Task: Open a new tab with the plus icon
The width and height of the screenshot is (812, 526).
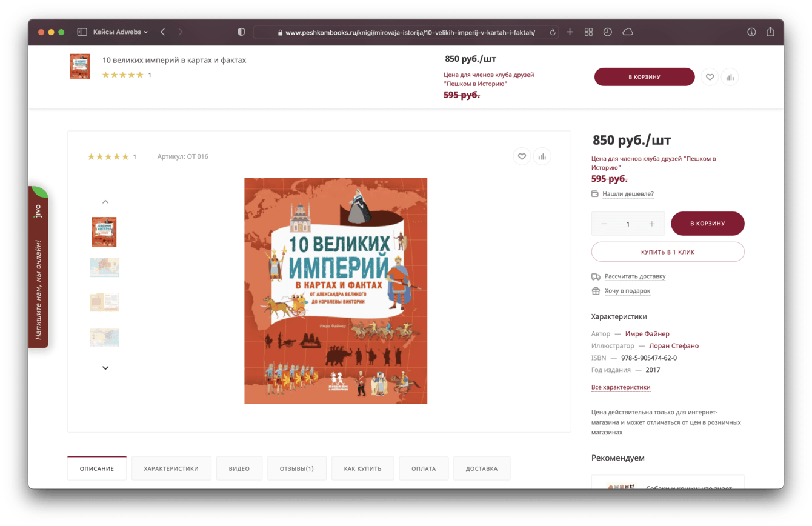Action: pyautogui.click(x=570, y=32)
